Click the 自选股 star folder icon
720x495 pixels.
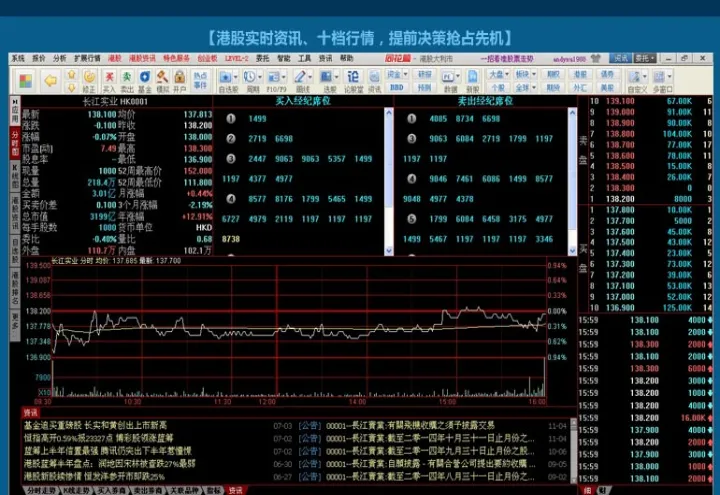[x=225, y=77]
